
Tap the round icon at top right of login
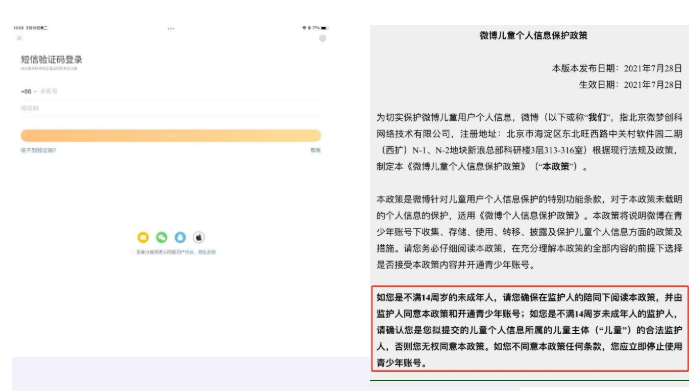point(322,38)
